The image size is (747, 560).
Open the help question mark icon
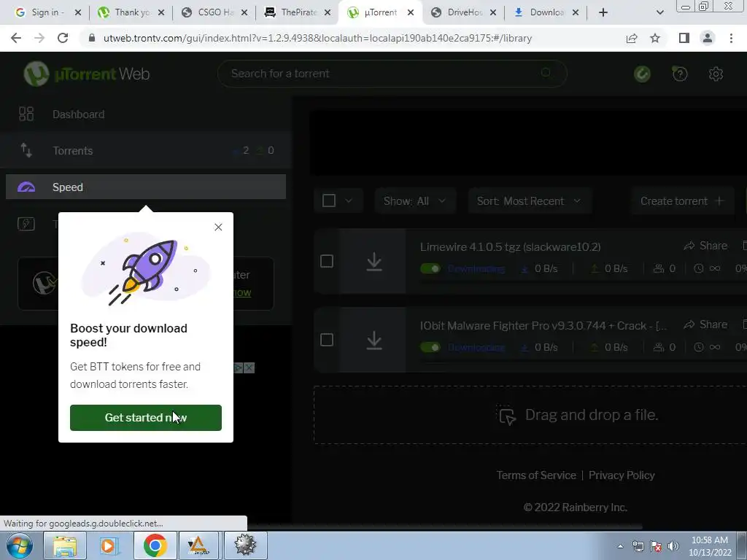pos(680,74)
